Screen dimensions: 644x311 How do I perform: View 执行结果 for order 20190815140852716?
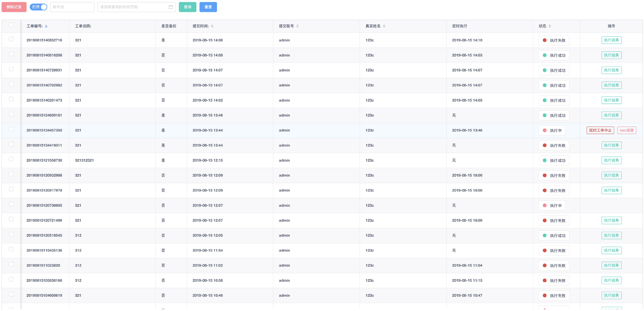[611, 40]
